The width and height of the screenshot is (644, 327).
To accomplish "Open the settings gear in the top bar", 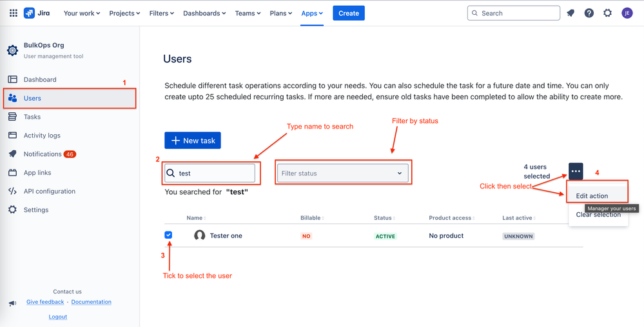I will tap(607, 13).
